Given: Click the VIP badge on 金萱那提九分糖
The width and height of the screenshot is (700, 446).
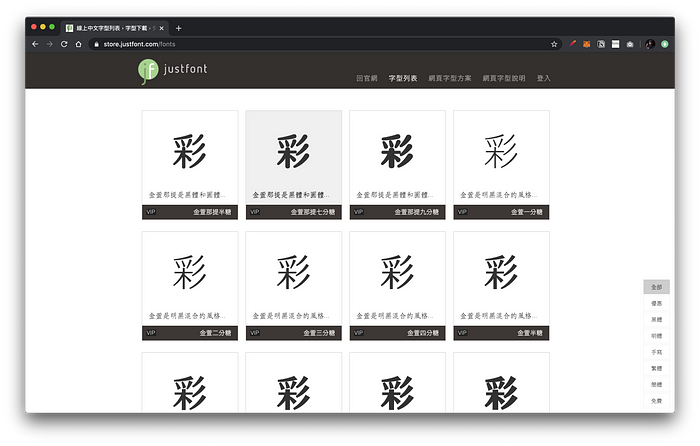Looking at the screenshot, I should (x=358, y=212).
